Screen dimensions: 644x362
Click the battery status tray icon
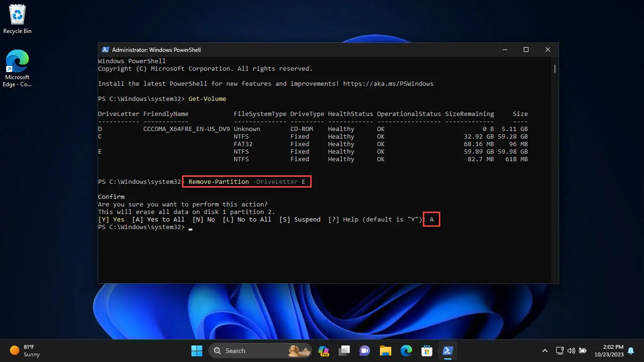coord(583,351)
